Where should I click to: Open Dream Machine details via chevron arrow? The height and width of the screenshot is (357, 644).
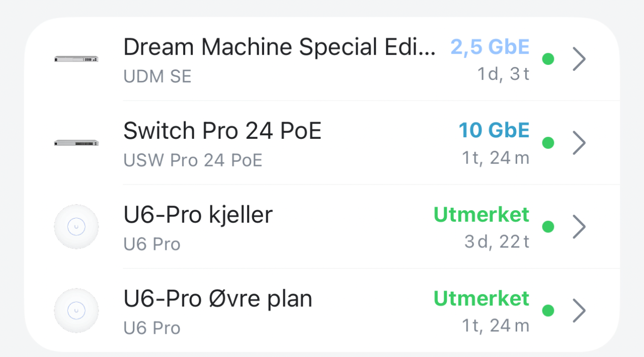(x=580, y=59)
